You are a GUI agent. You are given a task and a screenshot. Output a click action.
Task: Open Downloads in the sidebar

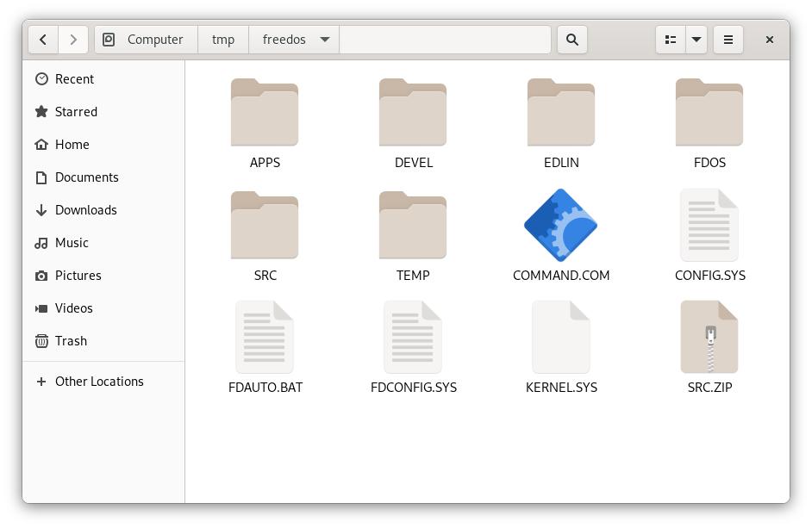point(103,209)
